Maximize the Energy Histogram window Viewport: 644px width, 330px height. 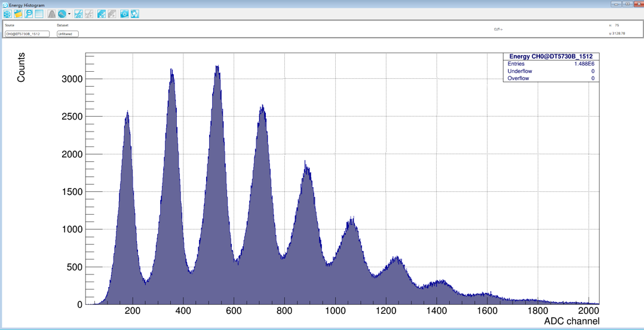627,4
